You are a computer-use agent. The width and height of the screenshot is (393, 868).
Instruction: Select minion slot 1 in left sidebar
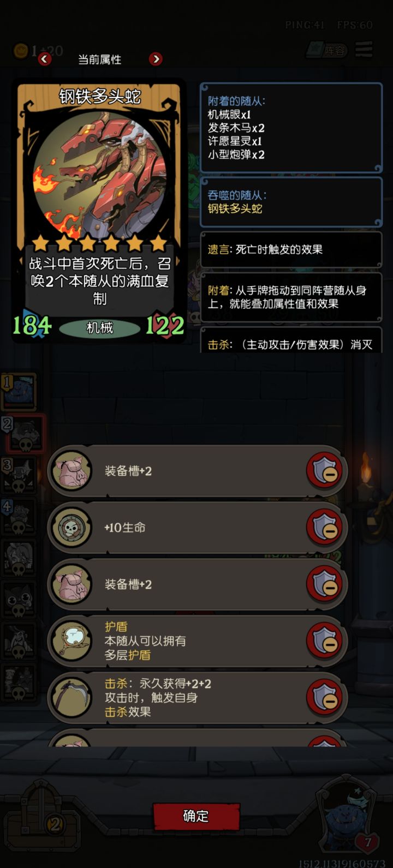point(19,392)
